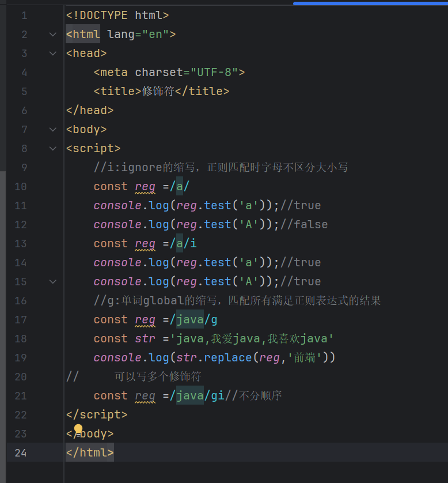Collapse the body tag fold on line 7
The image size is (448, 483).
point(53,130)
